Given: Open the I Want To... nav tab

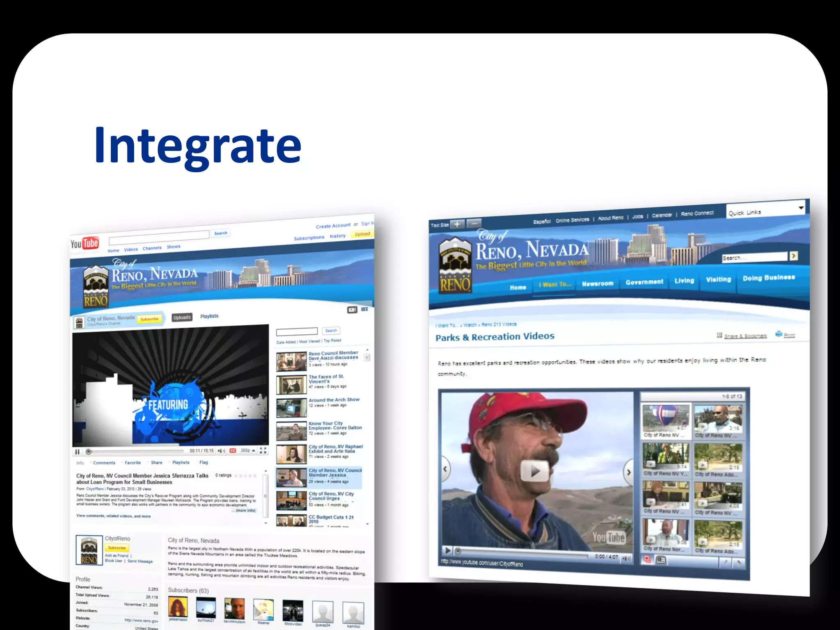Looking at the screenshot, I should (555, 285).
